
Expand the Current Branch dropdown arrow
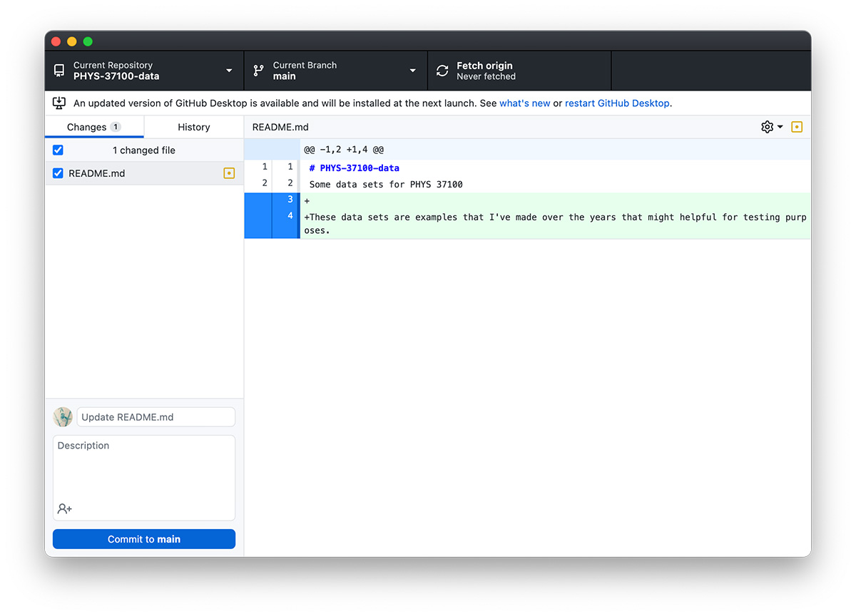click(412, 71)
